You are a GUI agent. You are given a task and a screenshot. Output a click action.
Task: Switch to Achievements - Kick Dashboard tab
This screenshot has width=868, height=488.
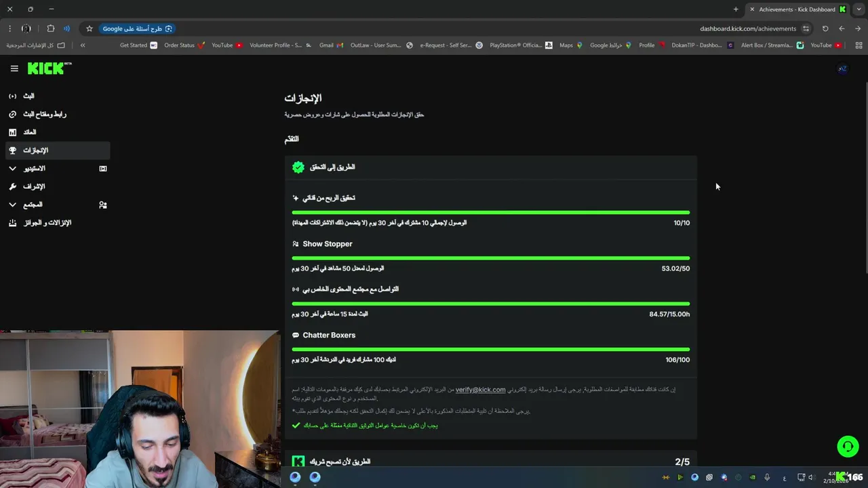797,9
